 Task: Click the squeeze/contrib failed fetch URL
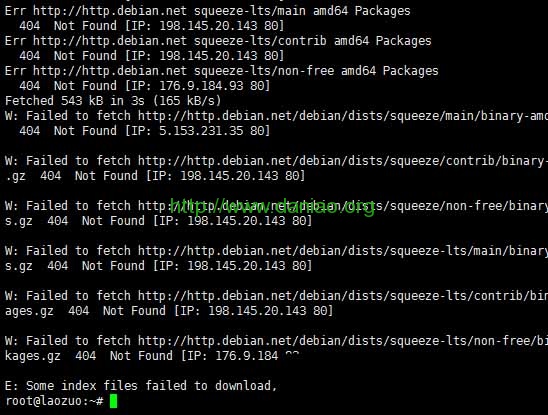343,161
